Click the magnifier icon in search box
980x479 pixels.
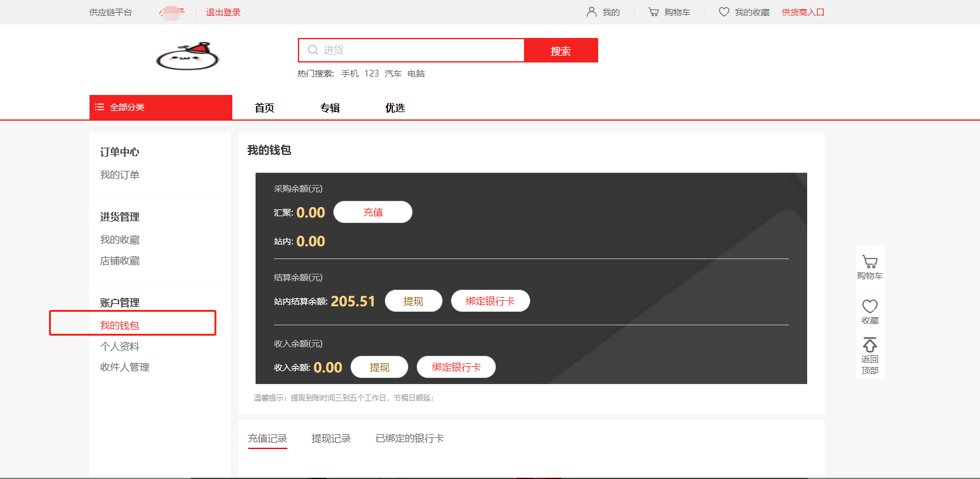coord(313,50)
